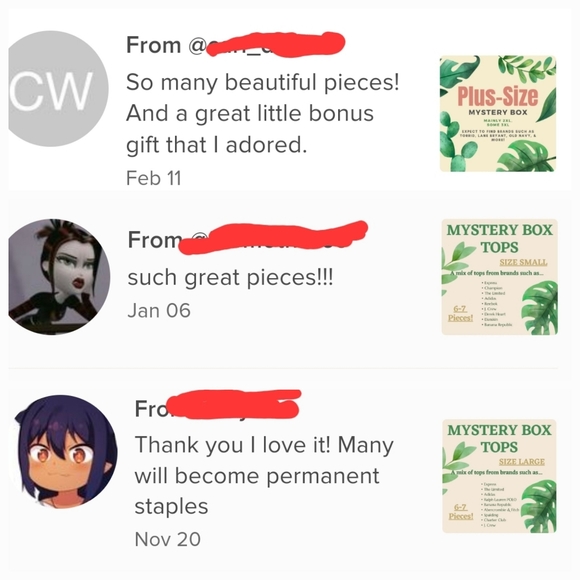Viewport: 580px width, 580px height.
Task: Open the goth doll character avatar
Action: [59, 277]
